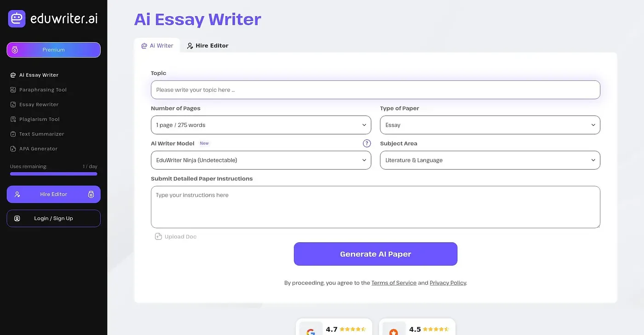Open the Type of Paper dropdown
Viewport: 644px width, 335px height.
pos(490,125)
